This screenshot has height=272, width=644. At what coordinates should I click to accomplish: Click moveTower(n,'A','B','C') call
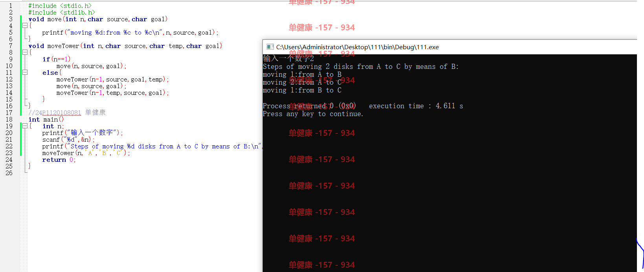pyautogui.click(x=86, y=153)
